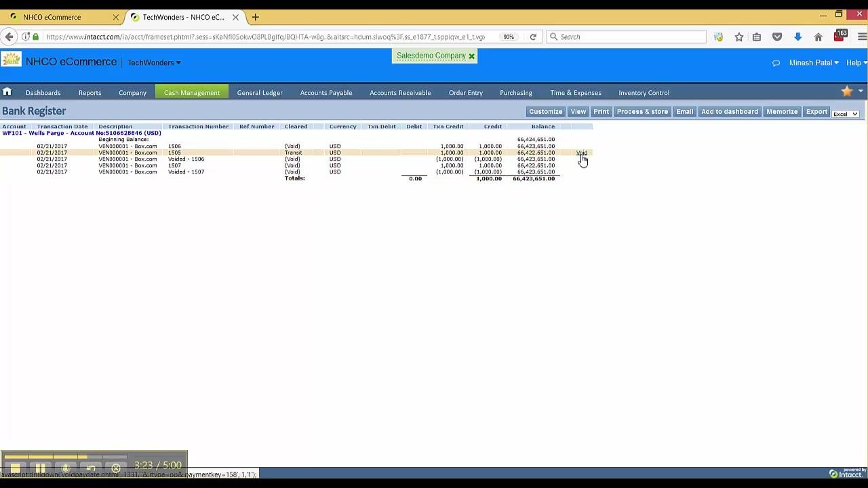Close the first NHCO eCommerce browser tab
868x488 pixels.
(x=115, y=17)
